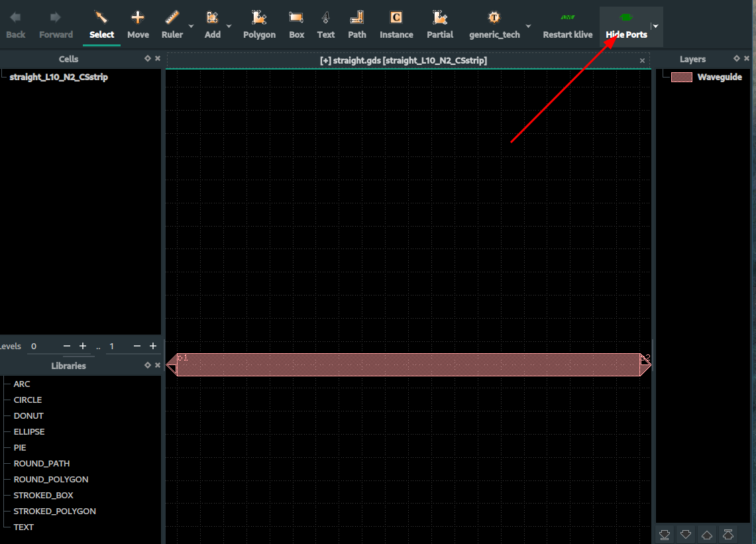The image size is (756, 544).
Task: Float the Cells panel using diamond icon
Action: pos(148,59)
